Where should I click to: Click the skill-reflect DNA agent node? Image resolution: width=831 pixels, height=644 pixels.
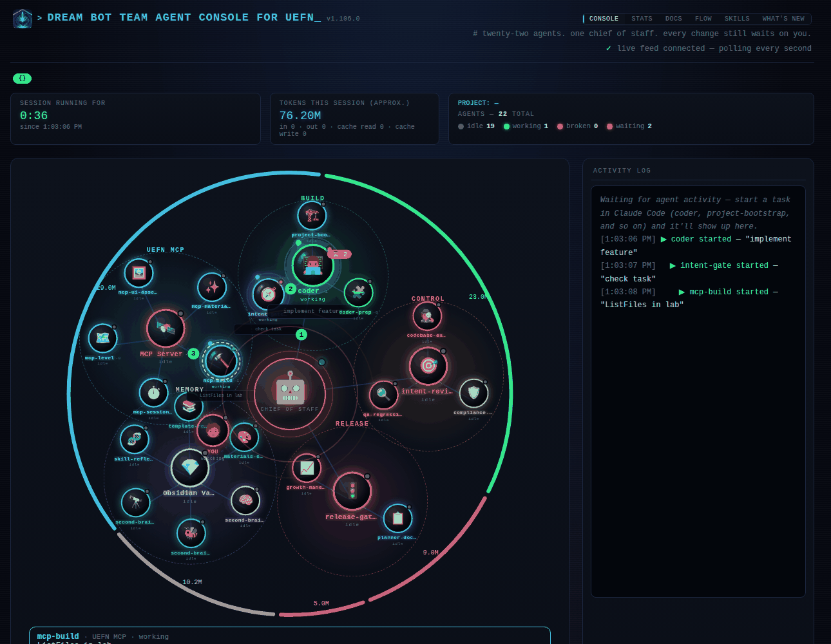coord(134,440)
